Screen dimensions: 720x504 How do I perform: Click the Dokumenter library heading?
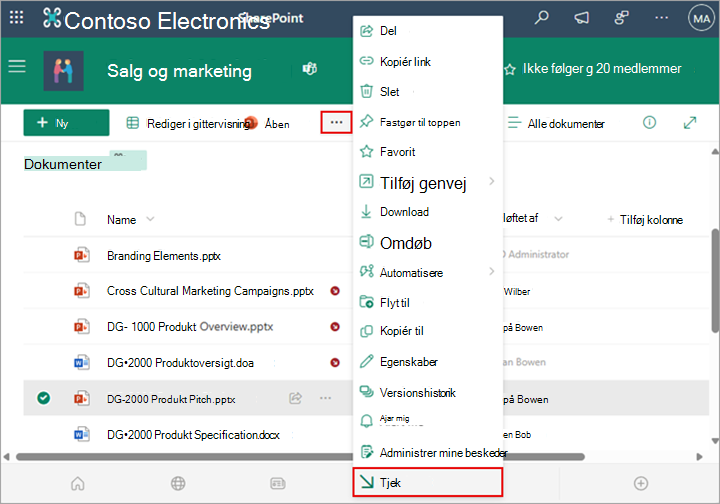tap(63, 164)
